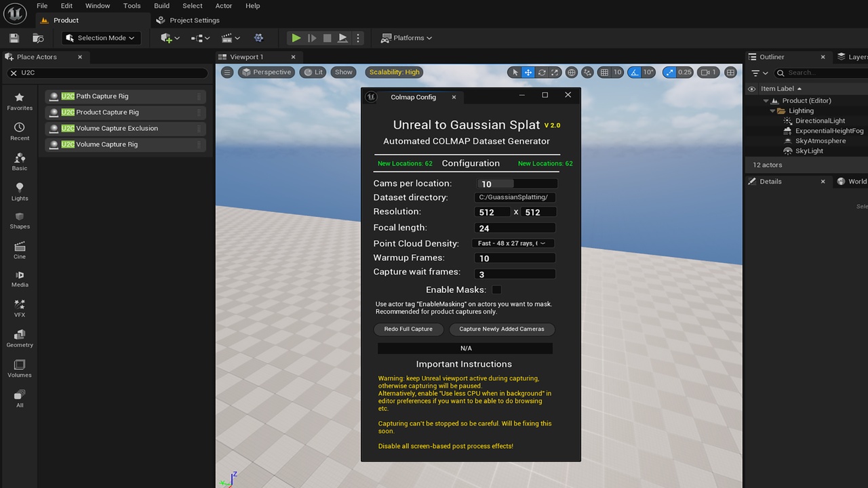Open the File menu

click(42, 5)
